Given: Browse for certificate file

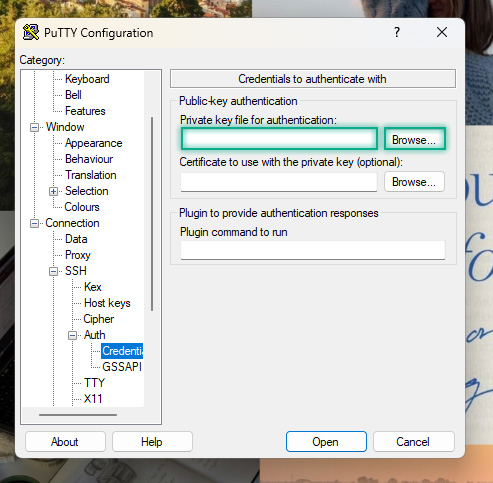Looking at the screenshot, I should [414, 182].
